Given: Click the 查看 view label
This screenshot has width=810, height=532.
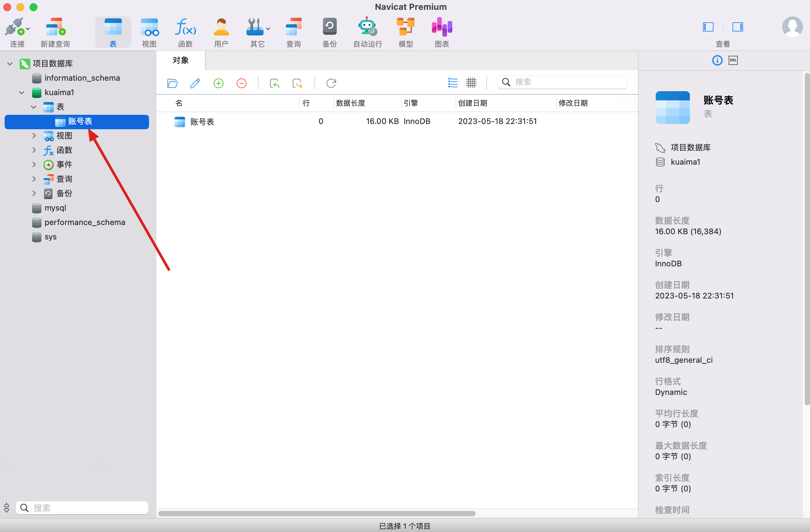Looking at the screenshot, I should 722,44.
